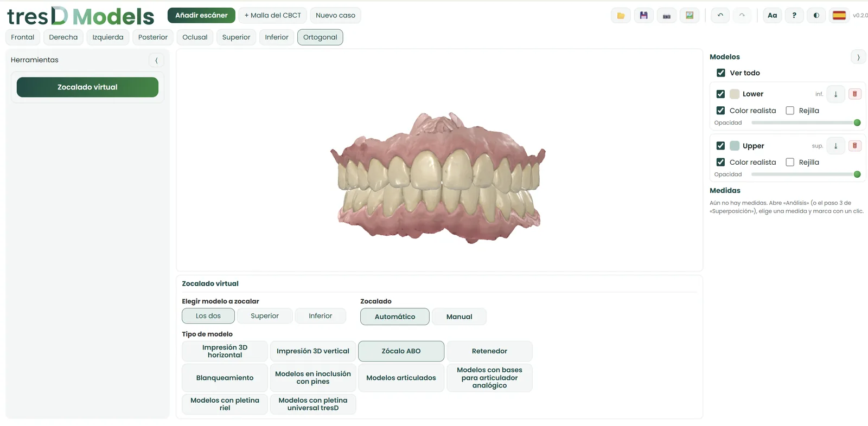
Task: Save the case with the floppy disk icon
Action: point(643,15)
